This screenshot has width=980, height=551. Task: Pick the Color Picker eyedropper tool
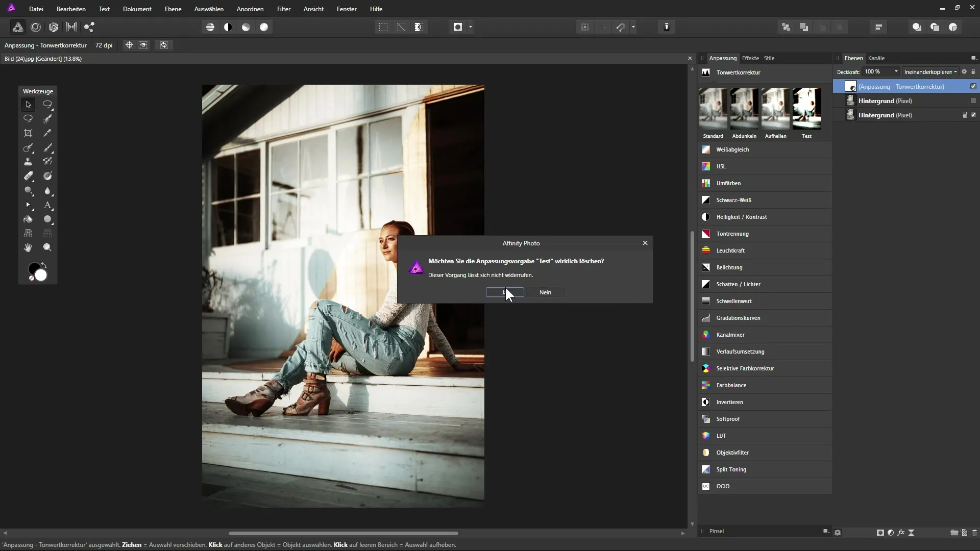click(47, 133)
